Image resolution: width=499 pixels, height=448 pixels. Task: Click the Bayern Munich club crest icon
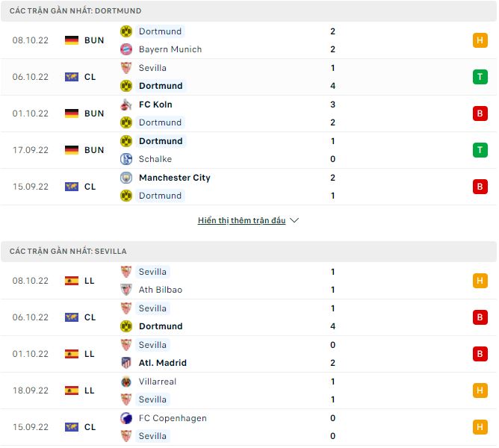(125, 49)
